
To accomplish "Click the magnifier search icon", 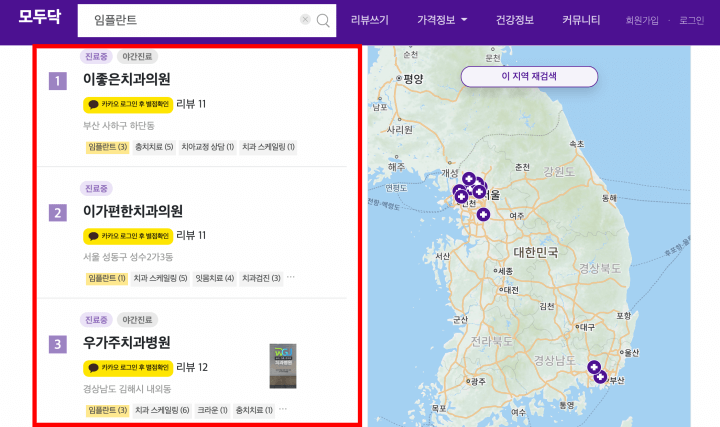I will pos(323,20).
